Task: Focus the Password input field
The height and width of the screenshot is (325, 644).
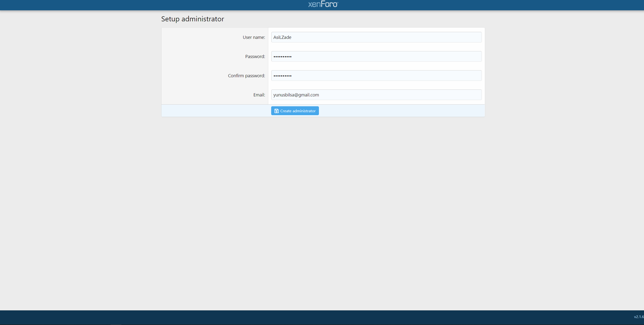Action: click(376, 57)
